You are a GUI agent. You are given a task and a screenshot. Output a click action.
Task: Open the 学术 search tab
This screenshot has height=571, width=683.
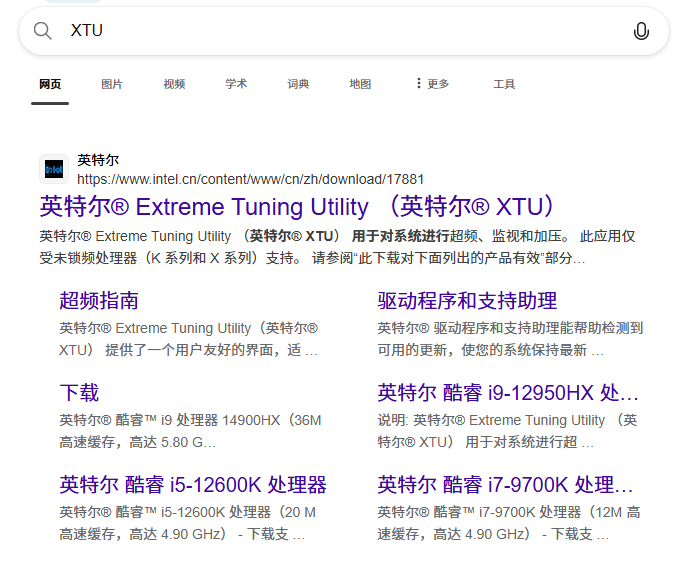tap(236, 84)
